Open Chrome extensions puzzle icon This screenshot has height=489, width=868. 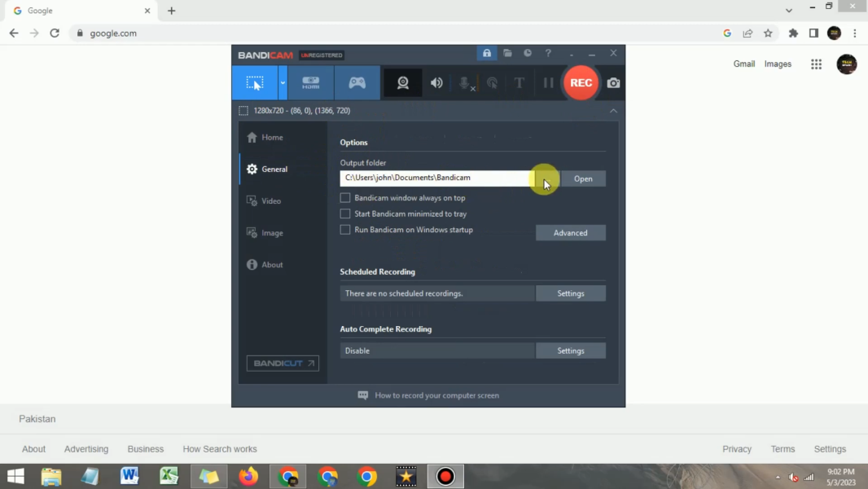point(793,33)
